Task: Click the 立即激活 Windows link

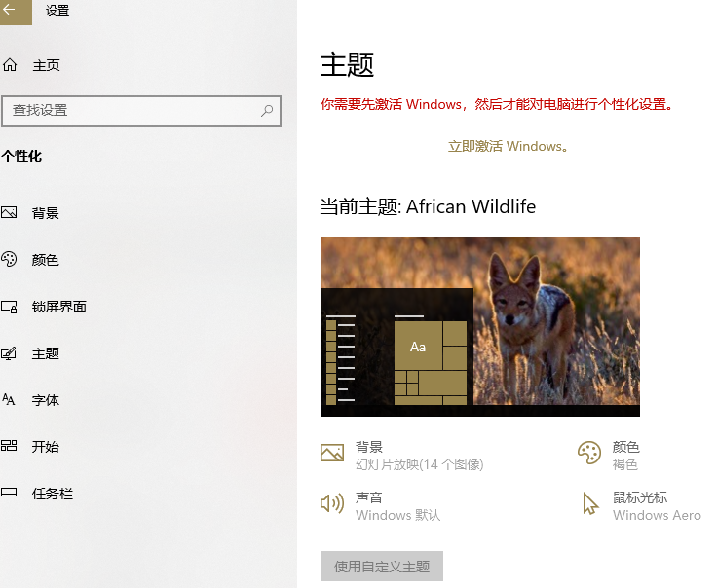Action: pyautogui.click(x=507, y=146)
